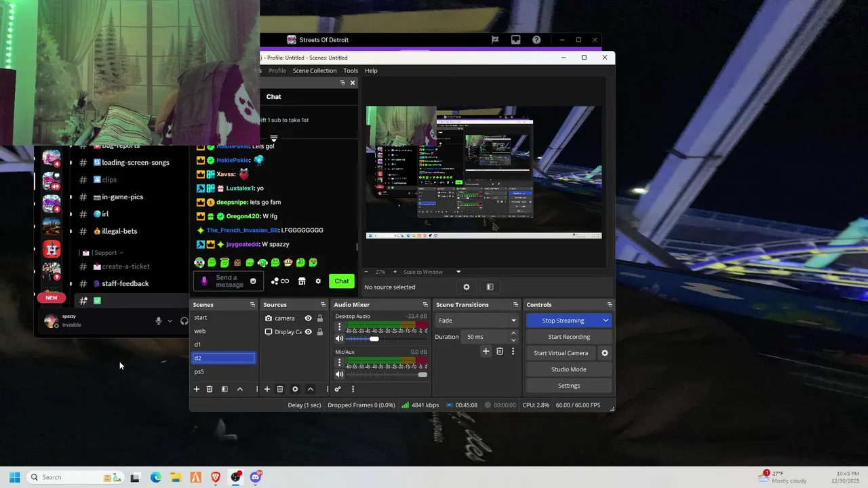Click Start Virtual Camera button

click(561, 353)
